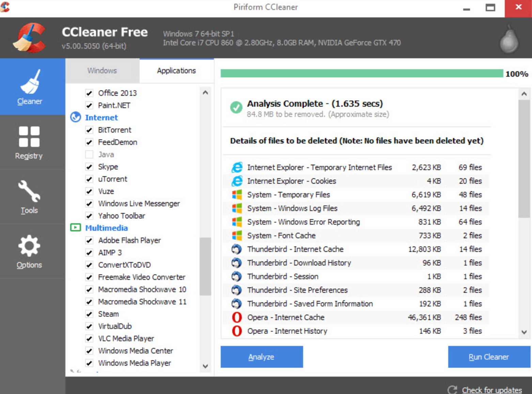Click the Analyze button
This screenshot has width=532, height=394.
pyautogui.click(x=262, y=357)
